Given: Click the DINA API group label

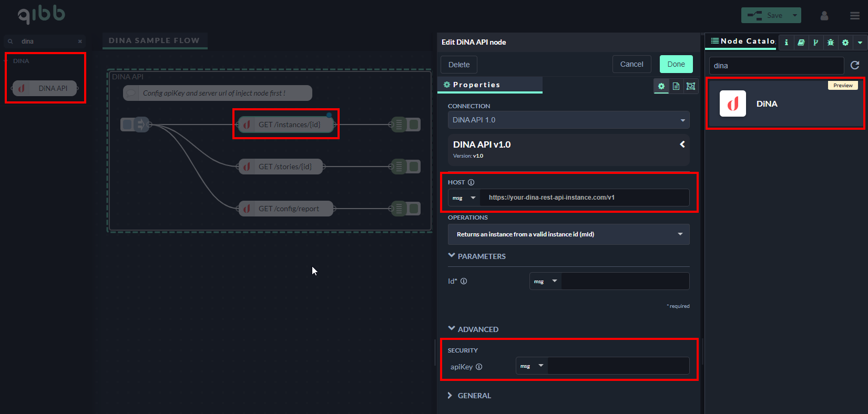Looking at the screenshot, I should [x=128, y=77].
